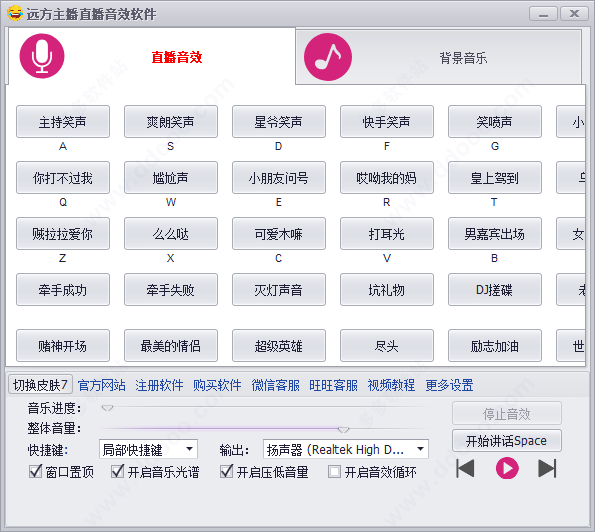The image size is (595, 532).
Task: Open 注册软件 link
Action: [x=159, y=385]
